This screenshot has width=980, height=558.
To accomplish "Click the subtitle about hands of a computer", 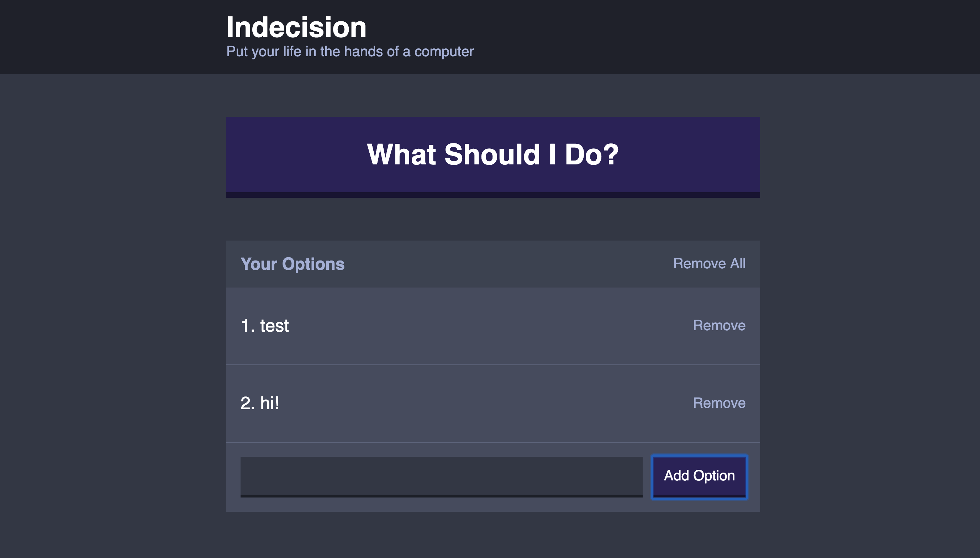I will 350,52.
